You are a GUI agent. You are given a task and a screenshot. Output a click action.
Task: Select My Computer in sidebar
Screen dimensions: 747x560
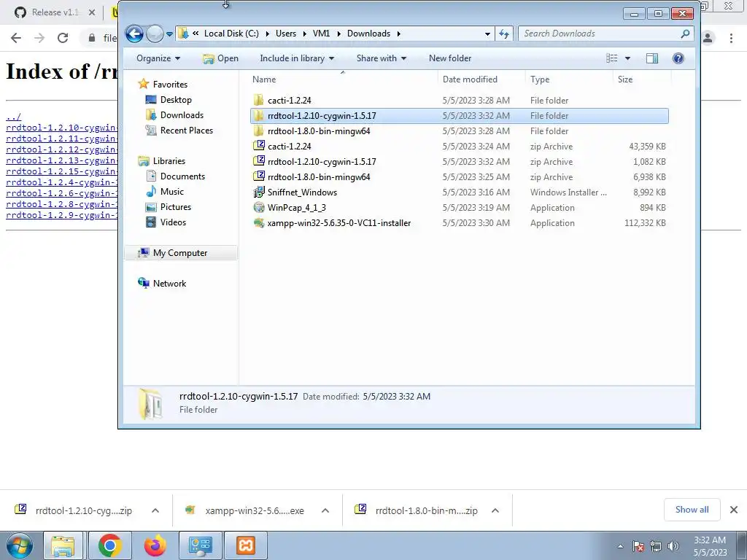(x=179, y=253)
